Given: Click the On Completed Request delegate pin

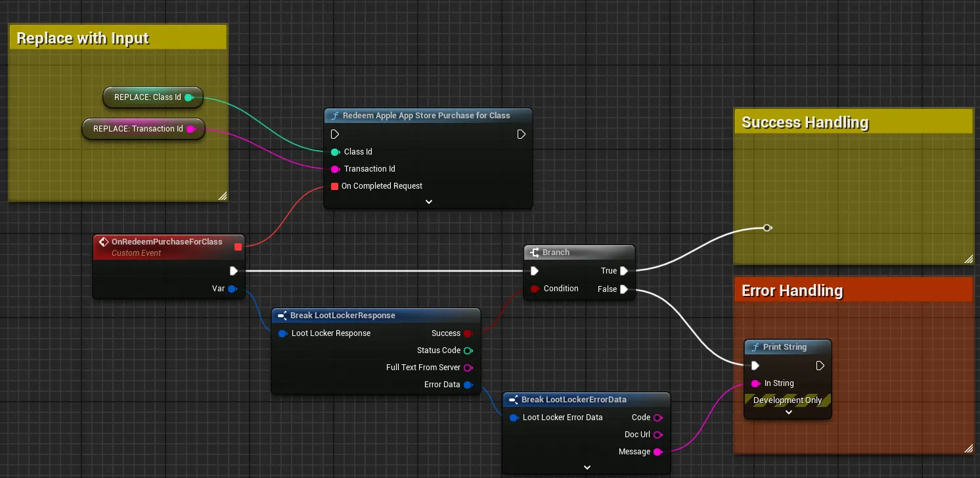Looking at the screenshot, I should [334, 186].
